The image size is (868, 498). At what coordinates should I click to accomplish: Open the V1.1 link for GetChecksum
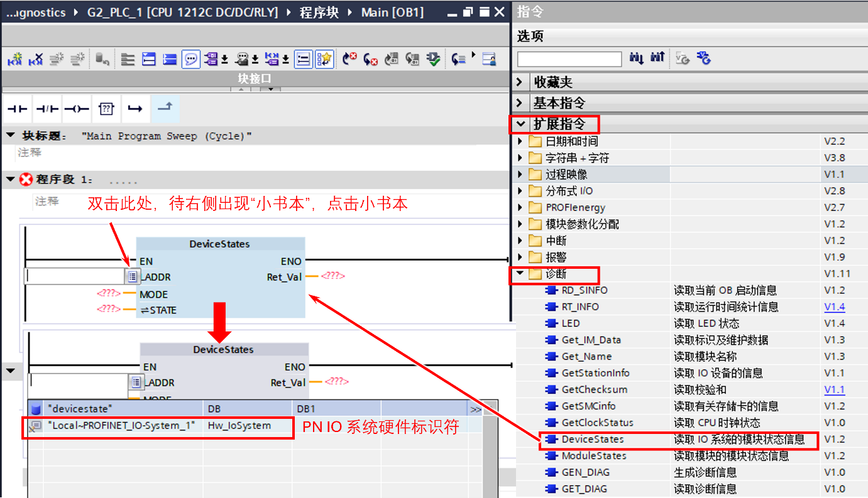pos(834,389)
